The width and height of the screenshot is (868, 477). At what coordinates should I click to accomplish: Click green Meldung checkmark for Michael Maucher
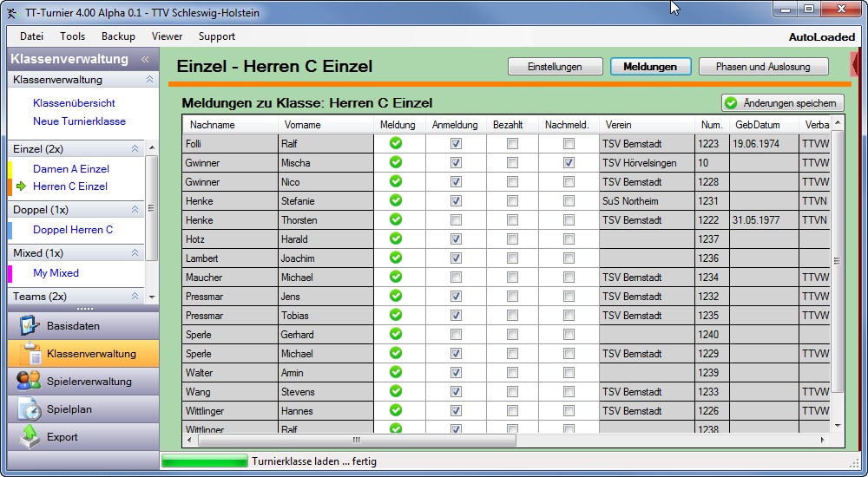pyautogui.click(x=396, y=277)
